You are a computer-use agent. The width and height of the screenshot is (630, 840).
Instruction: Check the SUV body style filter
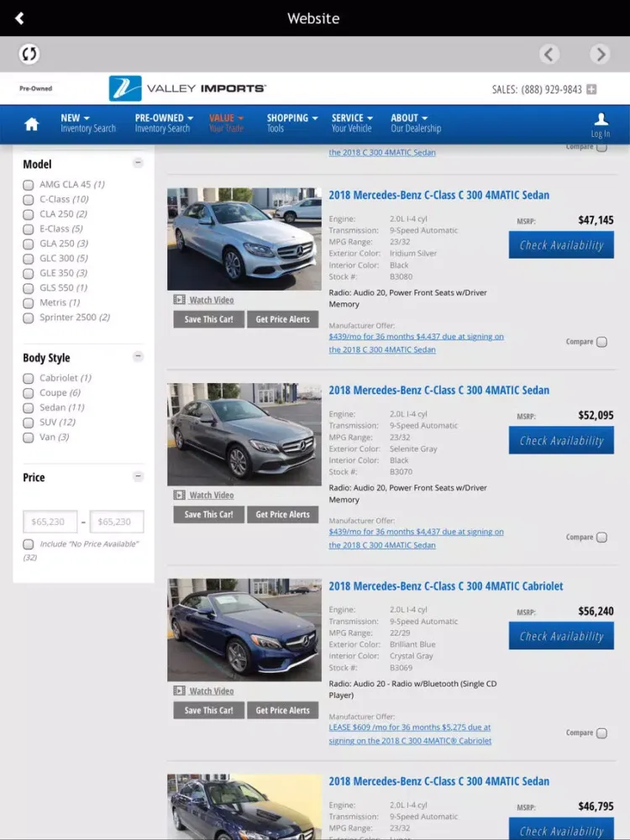point(29,423)
